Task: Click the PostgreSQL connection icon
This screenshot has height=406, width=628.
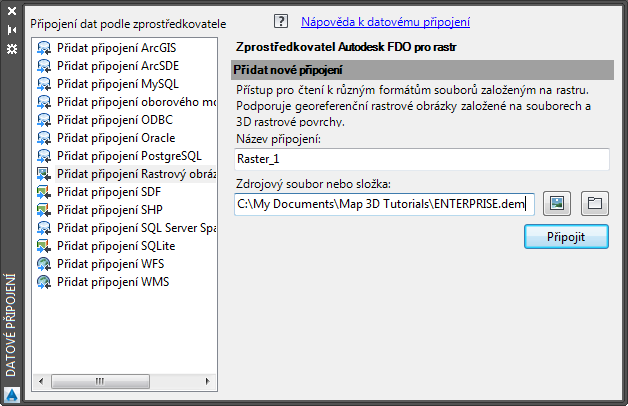Action: (x=44, y=156)
